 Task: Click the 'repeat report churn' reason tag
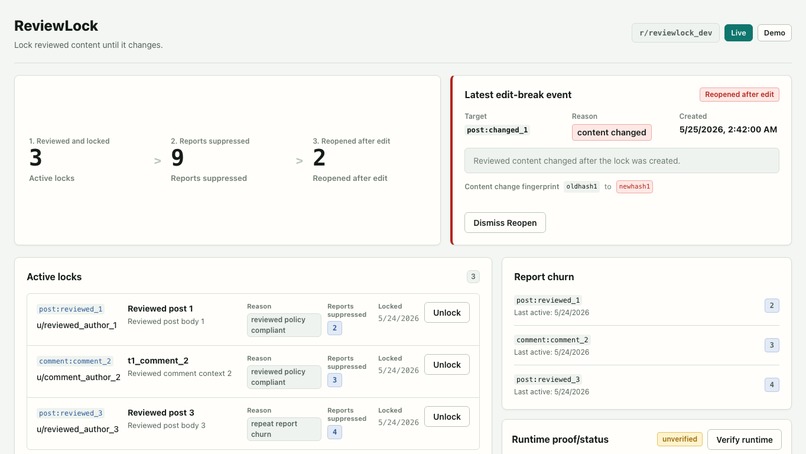[284, 429]
